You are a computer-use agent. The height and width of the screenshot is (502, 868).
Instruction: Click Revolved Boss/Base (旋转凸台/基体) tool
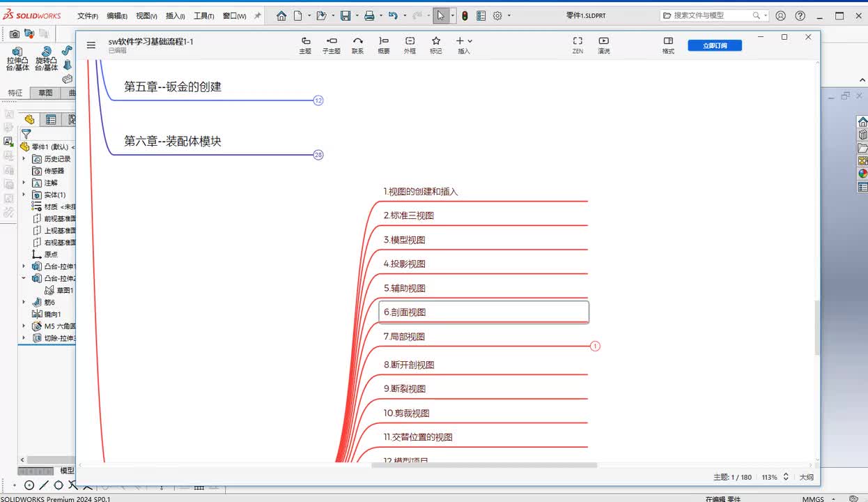point(47,59)
